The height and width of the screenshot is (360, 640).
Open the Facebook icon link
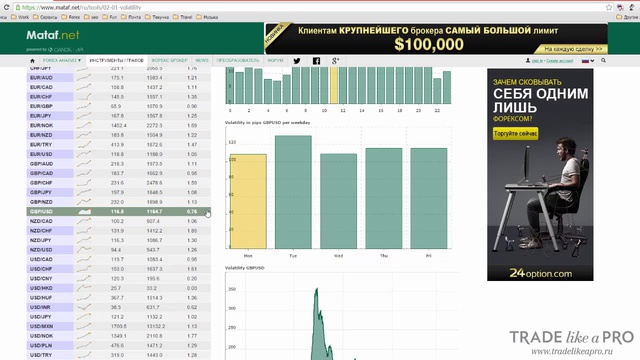pos(316,61)
